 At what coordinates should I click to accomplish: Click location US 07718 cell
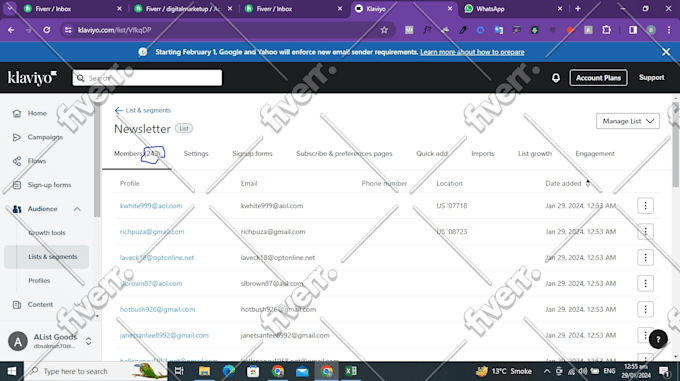tap(451, 206)
